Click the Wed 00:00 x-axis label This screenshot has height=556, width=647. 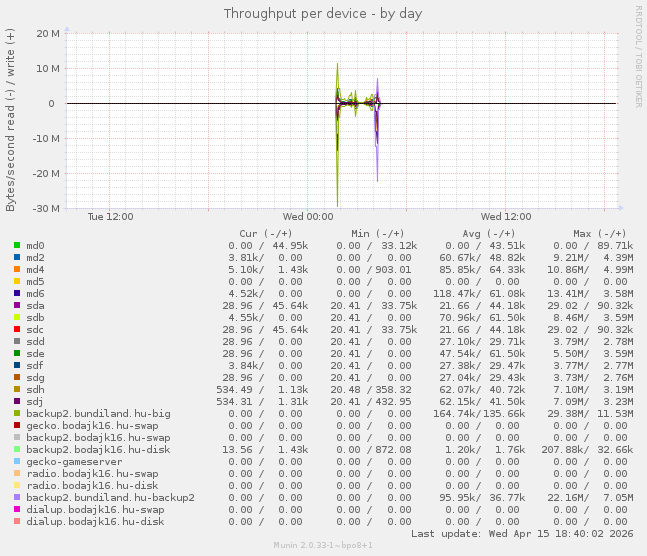[308, 217]
